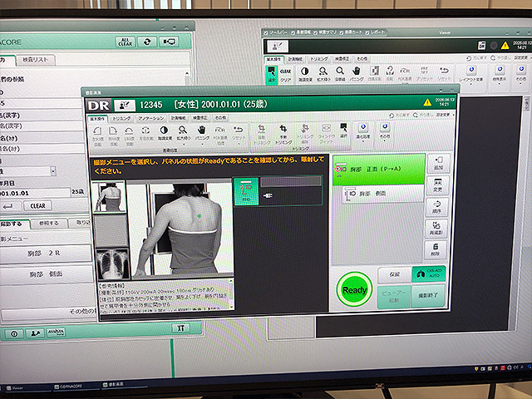Click the monitor switch icon in left window
Viewport: 532px width, 399px height.
click(x=170, y=42)
